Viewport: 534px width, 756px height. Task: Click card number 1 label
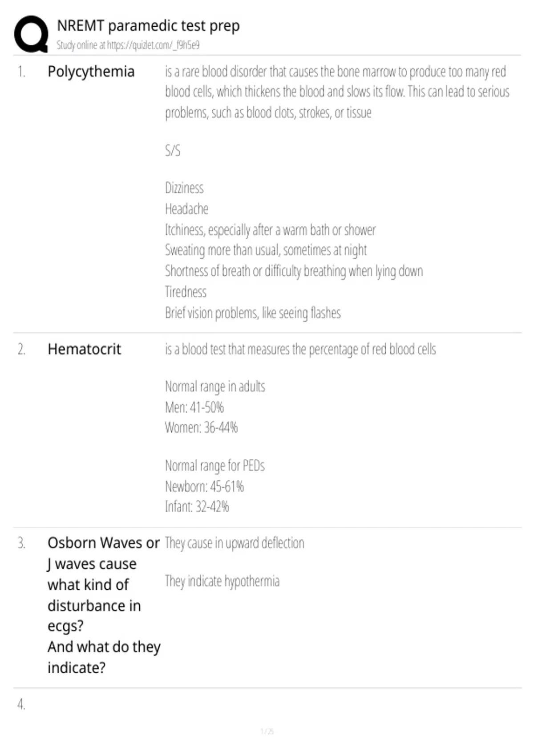(x=21, y=72)
